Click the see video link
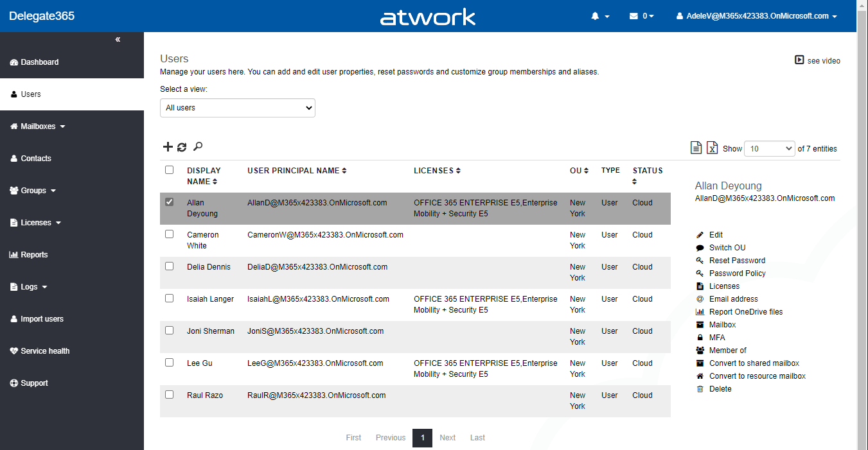Image resolution: width=868 pixels, height=450 pixels. pos(817,60)
